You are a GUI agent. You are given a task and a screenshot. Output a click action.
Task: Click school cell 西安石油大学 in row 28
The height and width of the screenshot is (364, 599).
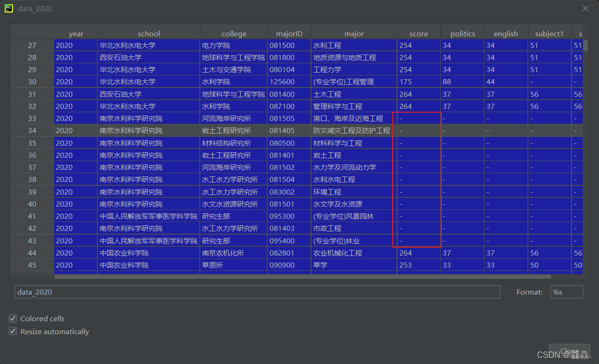coord(149,58)
